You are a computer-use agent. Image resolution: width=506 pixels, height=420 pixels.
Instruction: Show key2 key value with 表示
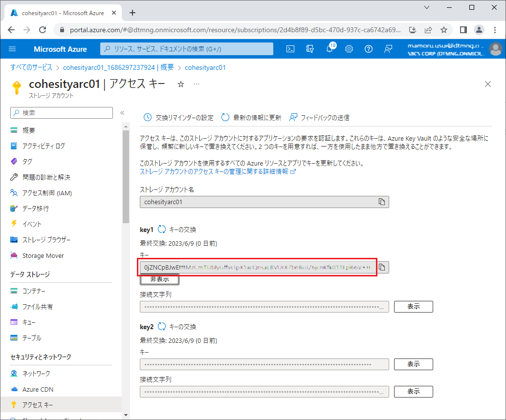point(414,364)
